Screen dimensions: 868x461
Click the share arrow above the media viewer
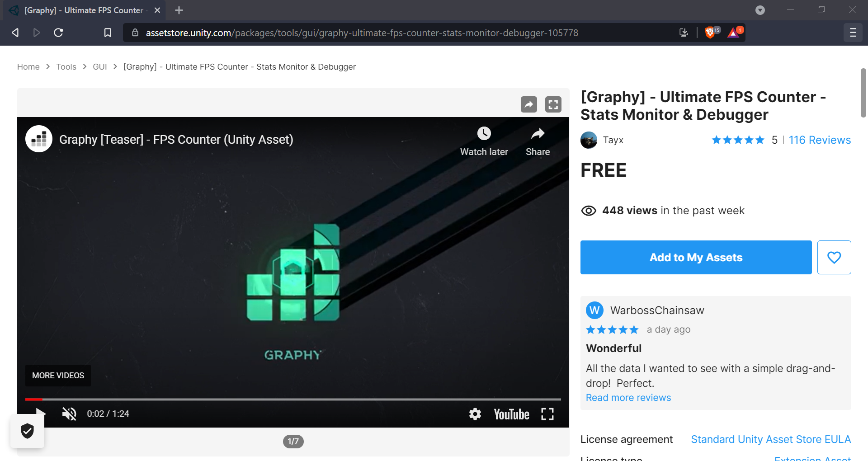529,104
